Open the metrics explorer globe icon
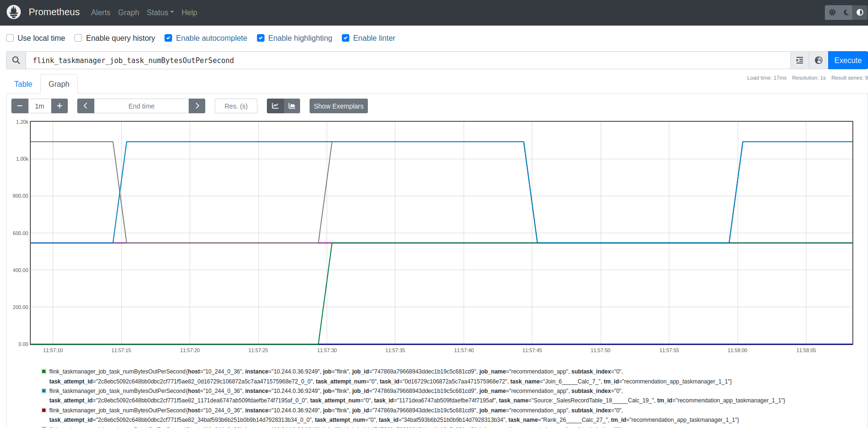 coord(819,60)
